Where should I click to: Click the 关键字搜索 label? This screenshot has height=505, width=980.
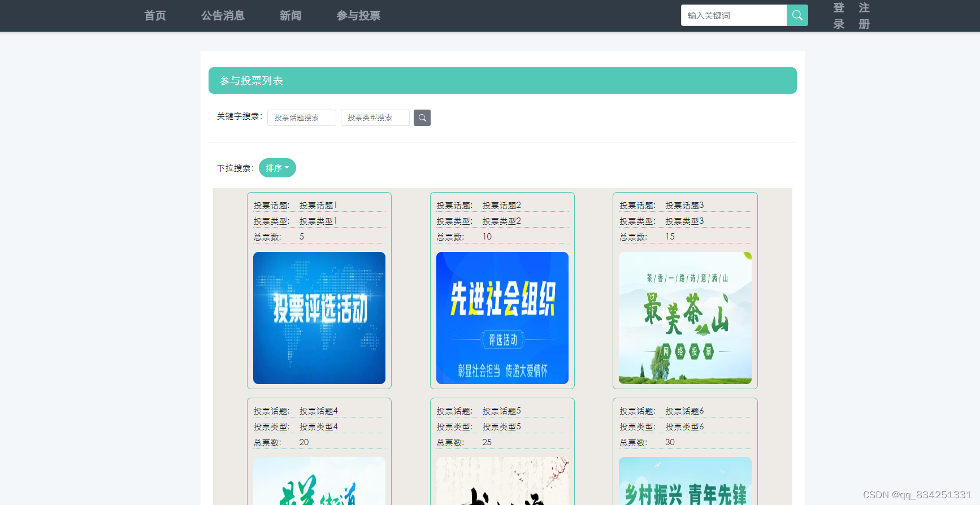coord(240,116)
